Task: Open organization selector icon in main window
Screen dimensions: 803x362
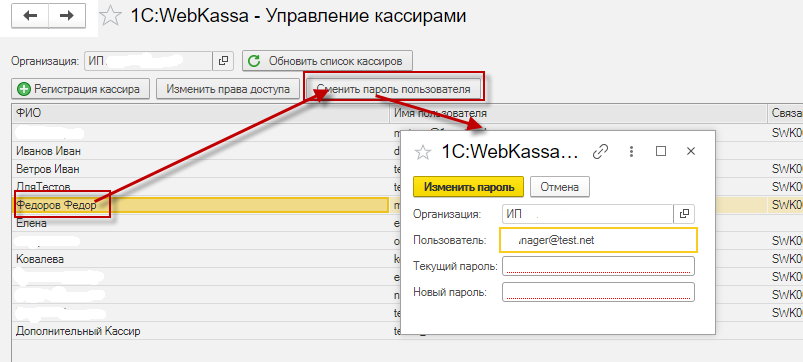Action: [223, 61]
